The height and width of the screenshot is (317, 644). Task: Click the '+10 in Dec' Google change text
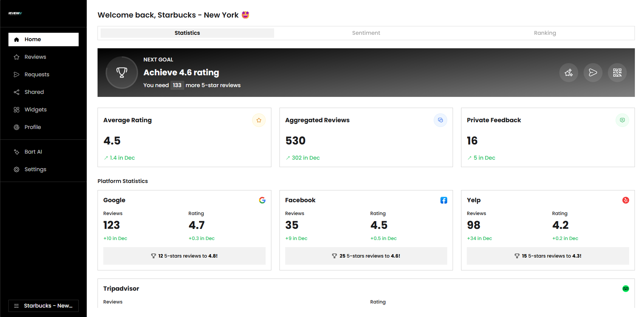point(115,238)
